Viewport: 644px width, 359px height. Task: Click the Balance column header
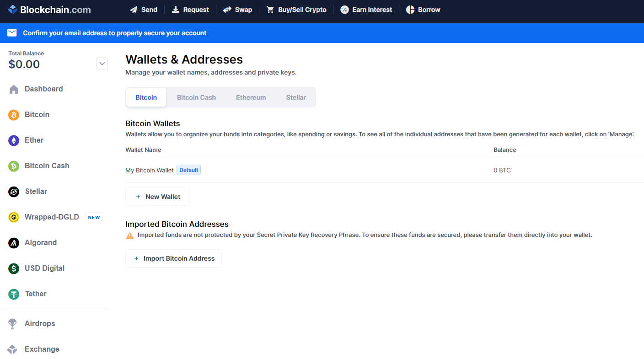coord(505,150)
